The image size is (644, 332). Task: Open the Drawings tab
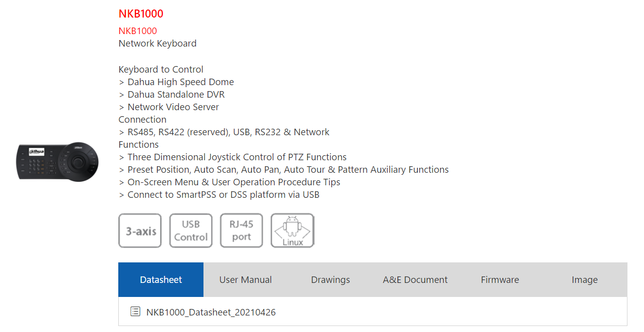pos(330,280)
